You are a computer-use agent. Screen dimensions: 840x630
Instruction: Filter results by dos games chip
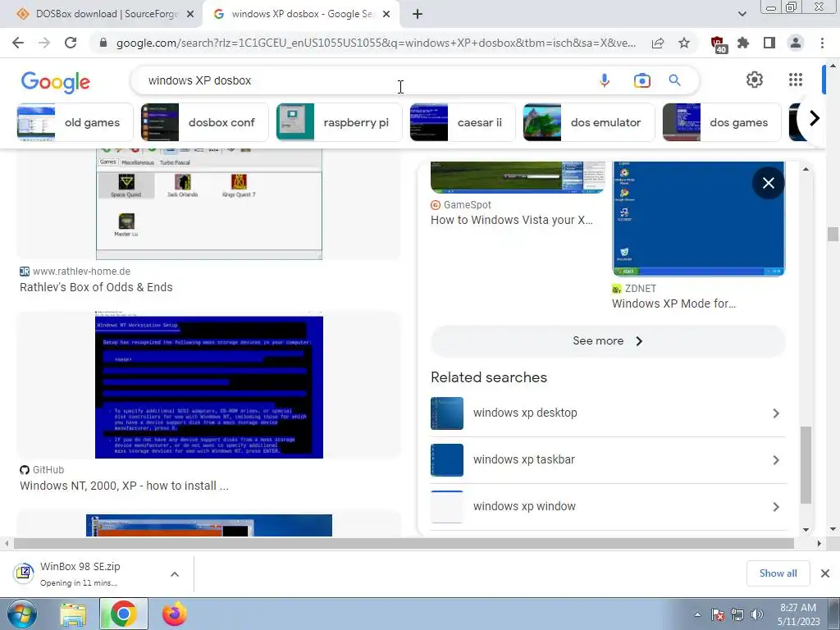pyautogui.click(x=722, y=122)
